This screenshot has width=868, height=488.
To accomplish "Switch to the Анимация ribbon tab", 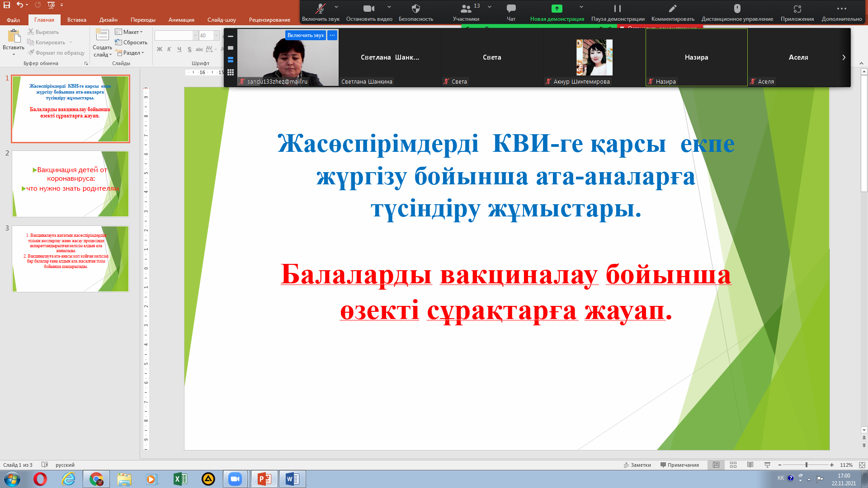I will click(x=181, y=20).
